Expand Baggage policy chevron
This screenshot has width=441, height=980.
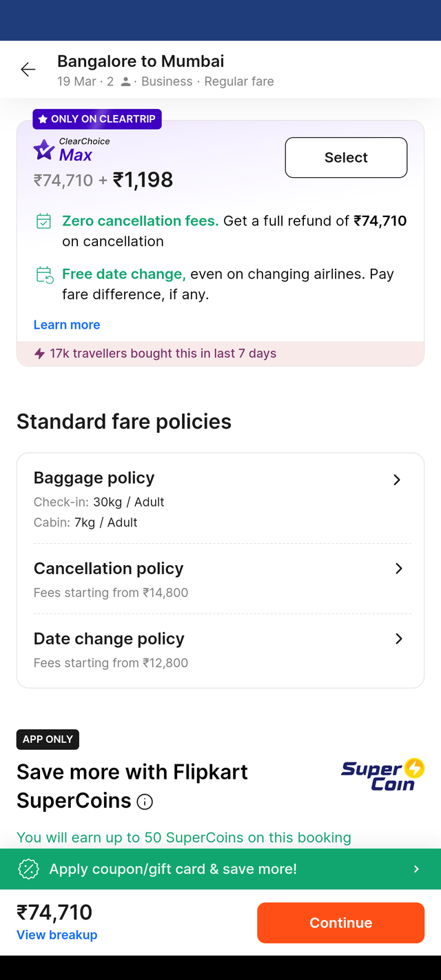pyautogui.click(x=397, y=480)
